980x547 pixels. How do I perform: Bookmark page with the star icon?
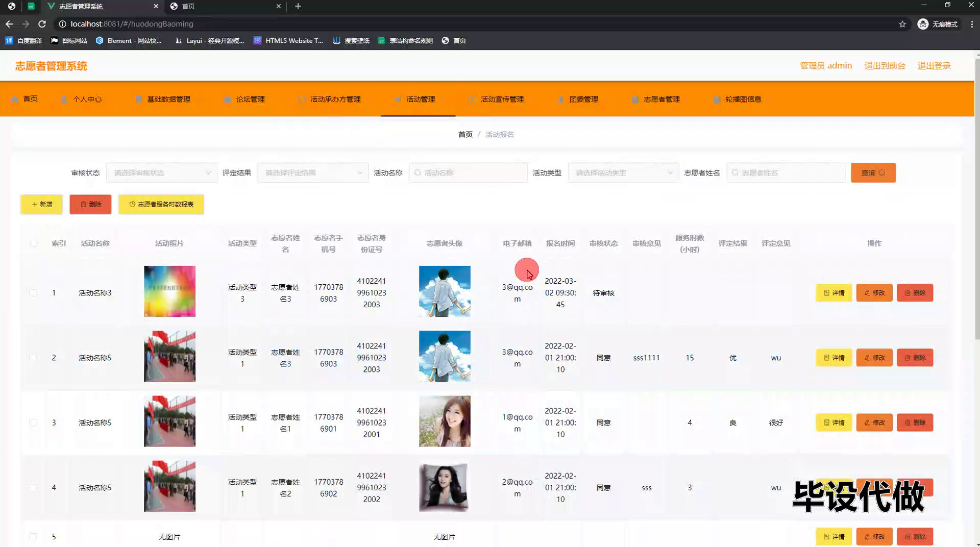[902, 24]
